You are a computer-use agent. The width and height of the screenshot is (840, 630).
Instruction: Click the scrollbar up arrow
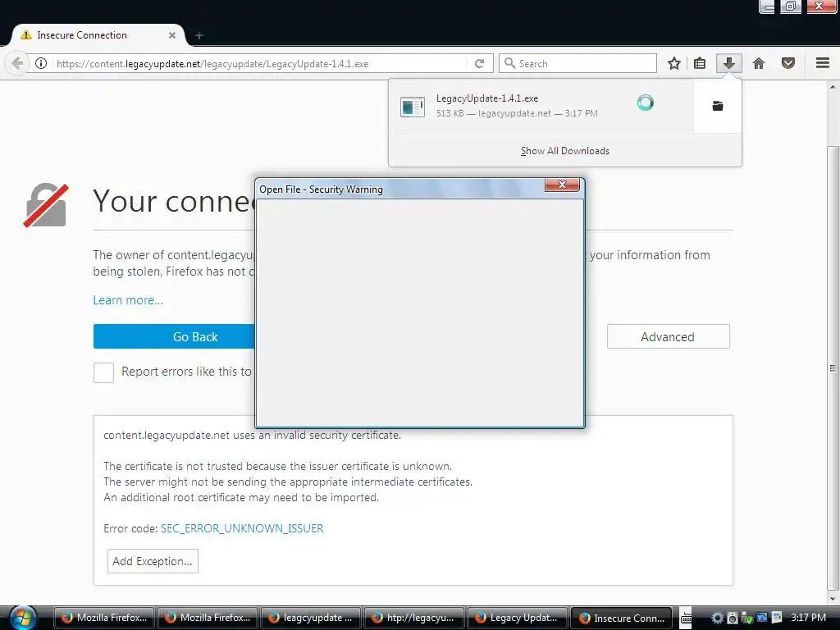833,86
